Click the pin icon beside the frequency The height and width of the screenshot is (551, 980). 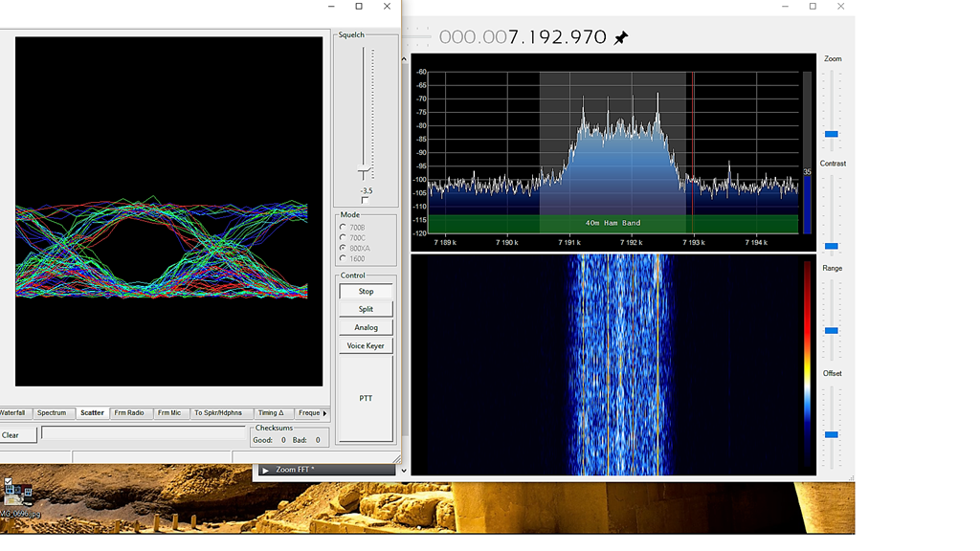(621, 38)
